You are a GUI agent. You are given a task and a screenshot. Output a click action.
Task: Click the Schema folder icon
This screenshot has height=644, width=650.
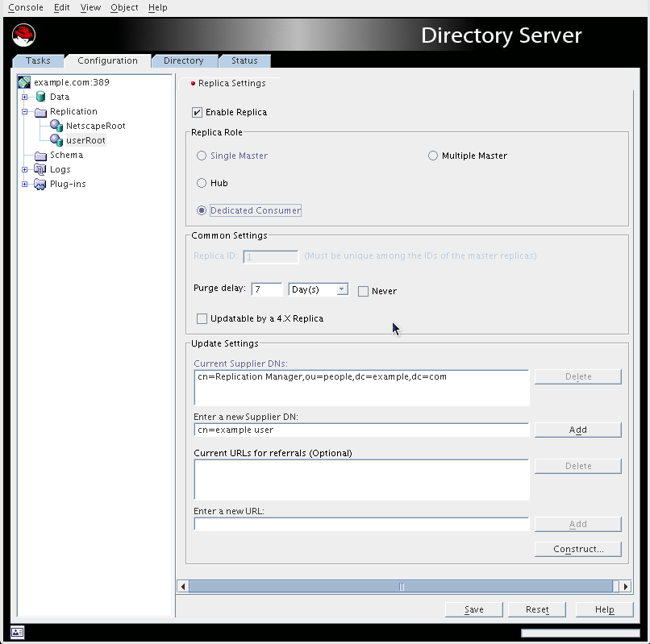(40, 155)
